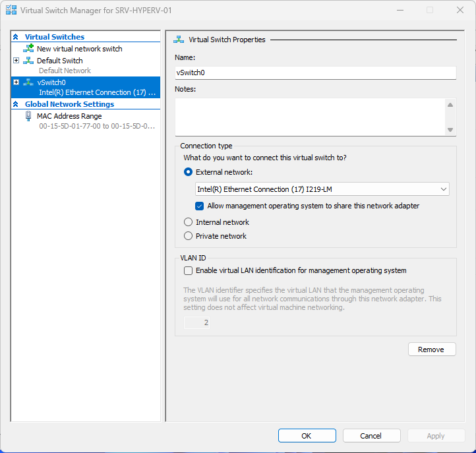This screenshot has width=476, height=453.
Task: Click the Virtual Switches section header
Action: (55, 37)
